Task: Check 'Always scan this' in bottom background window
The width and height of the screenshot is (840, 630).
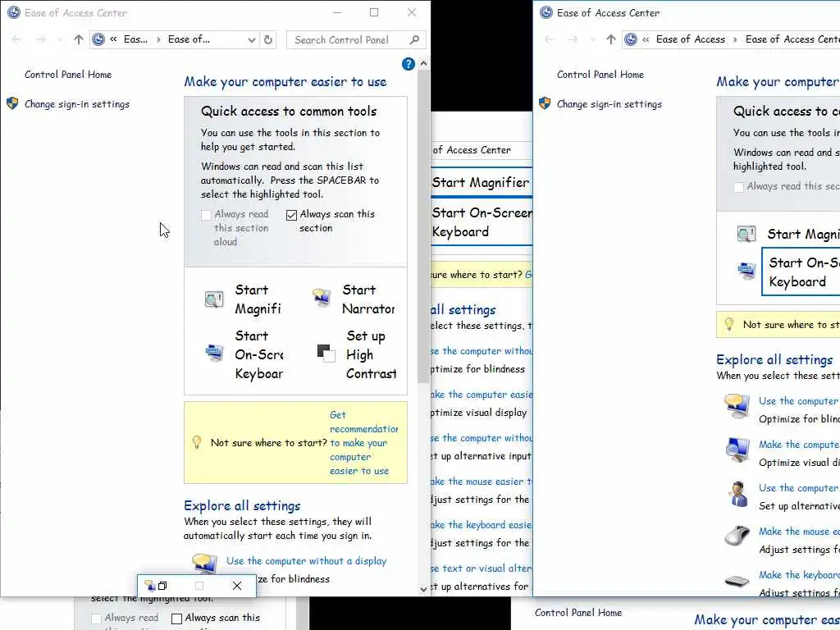Action: click(177, 619)
